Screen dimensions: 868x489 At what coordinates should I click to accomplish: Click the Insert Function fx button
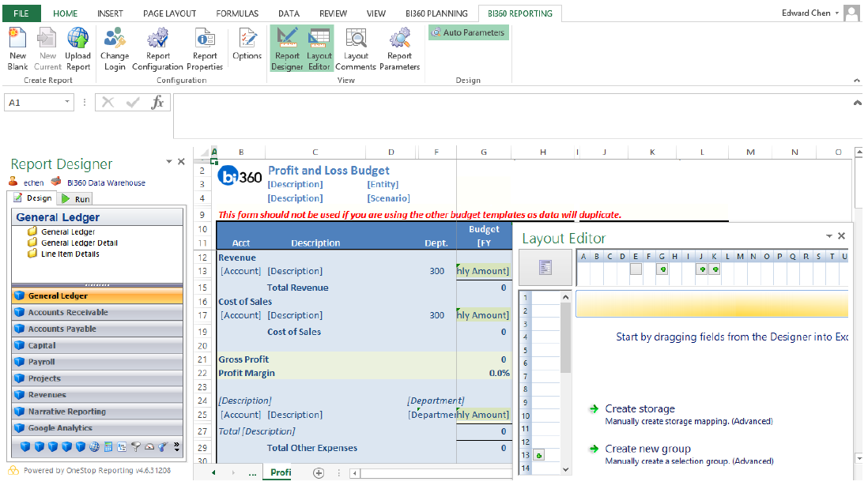click(158, 103)
